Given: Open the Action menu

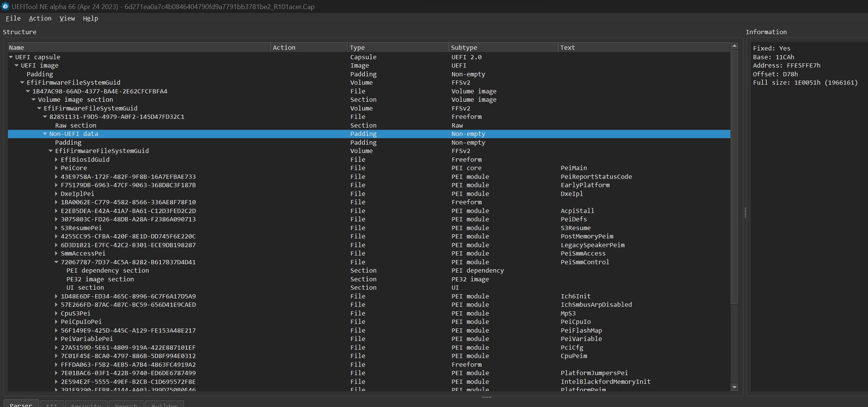Looking at the screenshot, I should coord(40,18).
